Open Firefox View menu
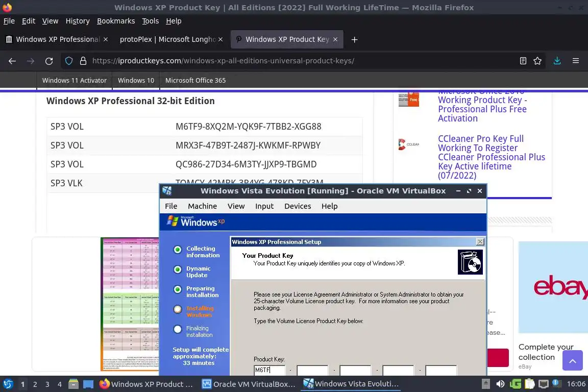Viewport: 588px width, 392px height. (50, 21)
